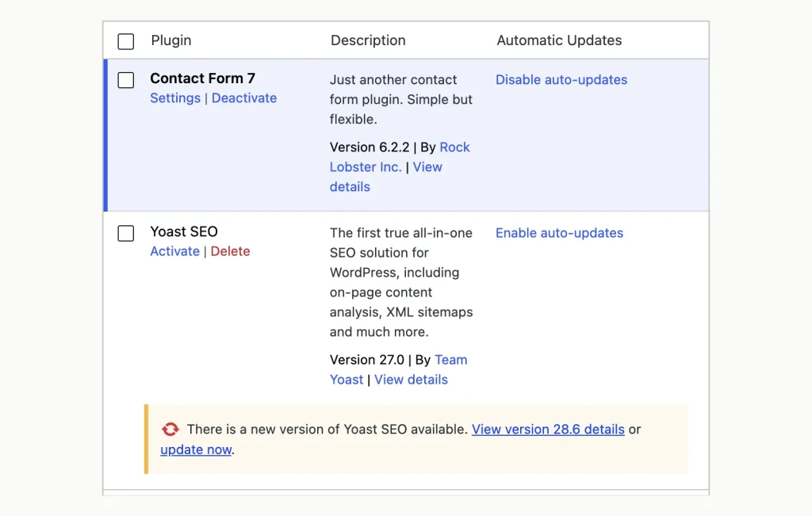The width and height of the screenshot is (812, 516).
Task: Open Contact Form 7 Settings
Action: [175, 97]
